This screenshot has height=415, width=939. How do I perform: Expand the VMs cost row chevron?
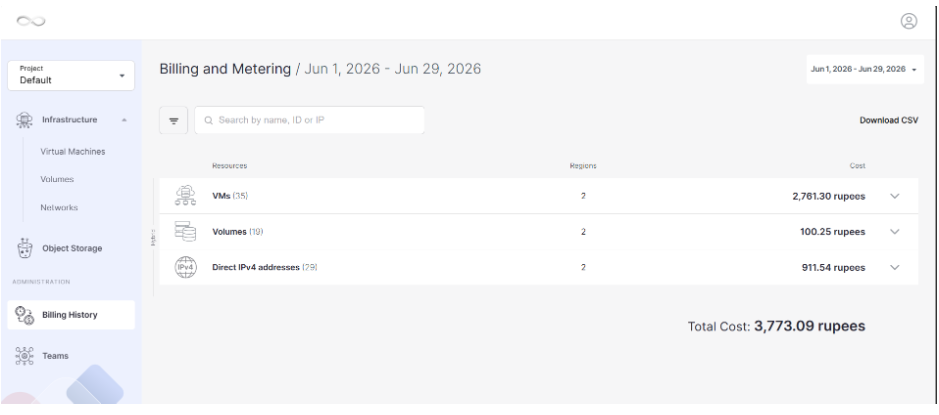895,196
